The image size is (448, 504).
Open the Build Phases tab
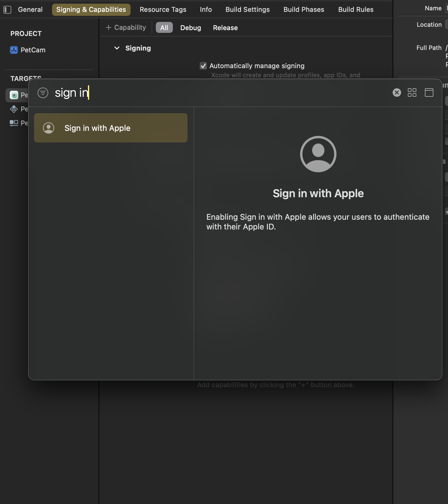pyautogui.click(x=304, y=9)
